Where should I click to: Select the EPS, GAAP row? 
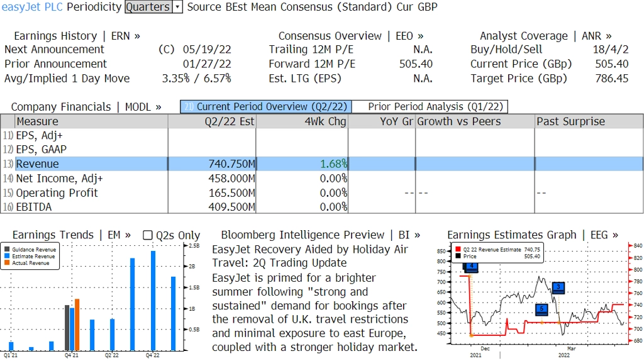click(x=321, y=150)
